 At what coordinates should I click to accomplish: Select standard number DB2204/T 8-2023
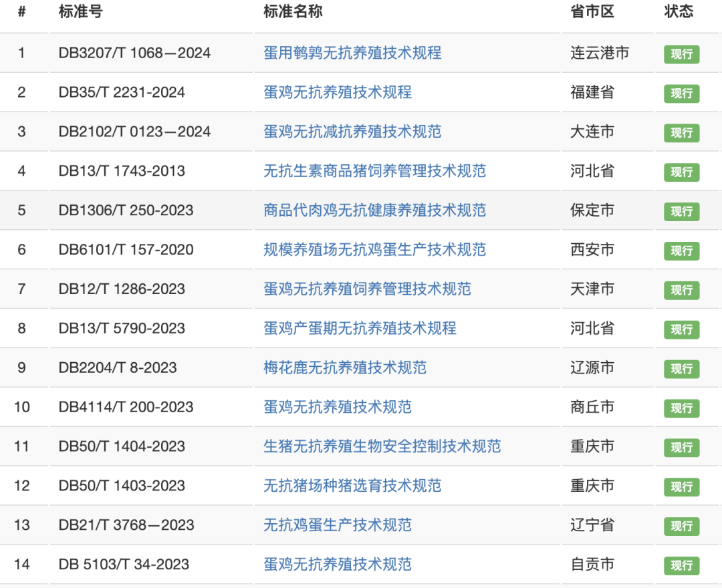tap(118, 367)
